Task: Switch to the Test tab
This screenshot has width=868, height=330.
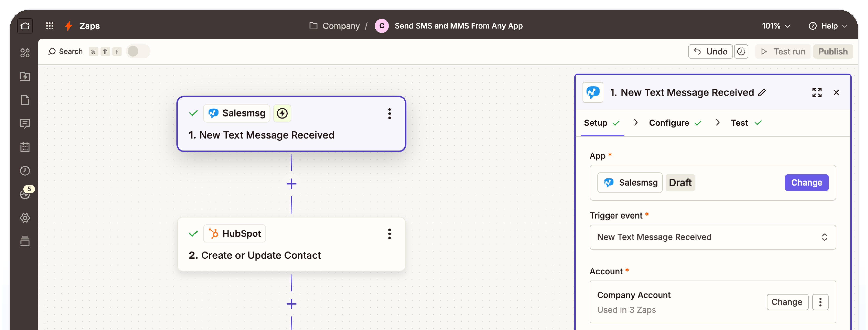Action: point(746,123)
